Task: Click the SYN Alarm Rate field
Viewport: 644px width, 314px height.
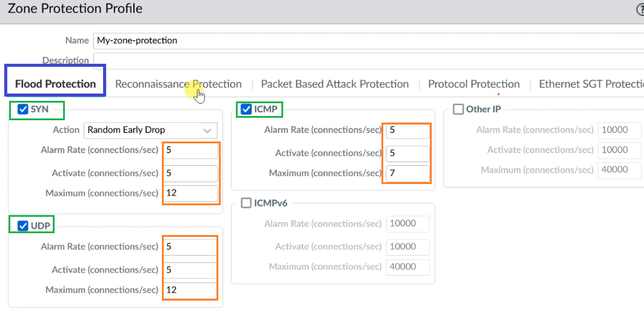Action: (x=191, y=151)
